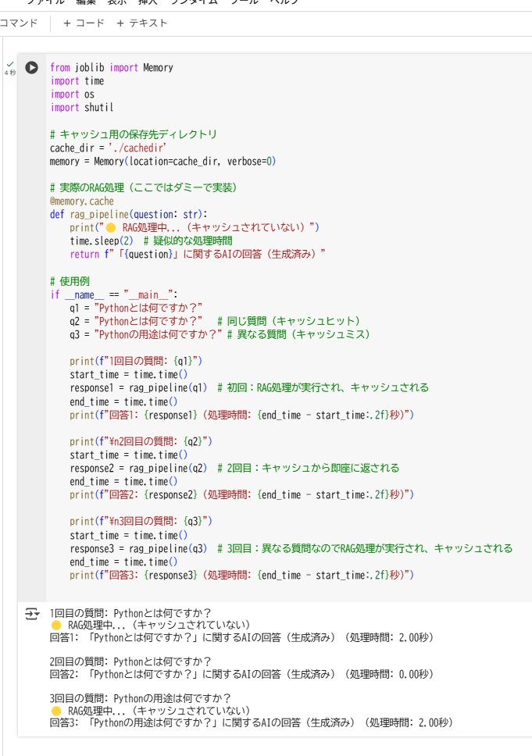Run the code cell with the play button
The width and height of the screenshot is (532, 756).
tap(32, 67)
